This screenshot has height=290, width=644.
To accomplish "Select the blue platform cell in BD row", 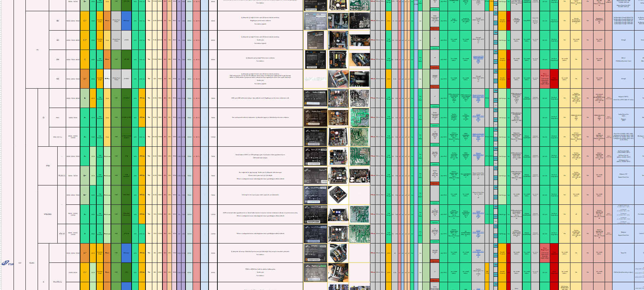I will [x=126, y=21].
